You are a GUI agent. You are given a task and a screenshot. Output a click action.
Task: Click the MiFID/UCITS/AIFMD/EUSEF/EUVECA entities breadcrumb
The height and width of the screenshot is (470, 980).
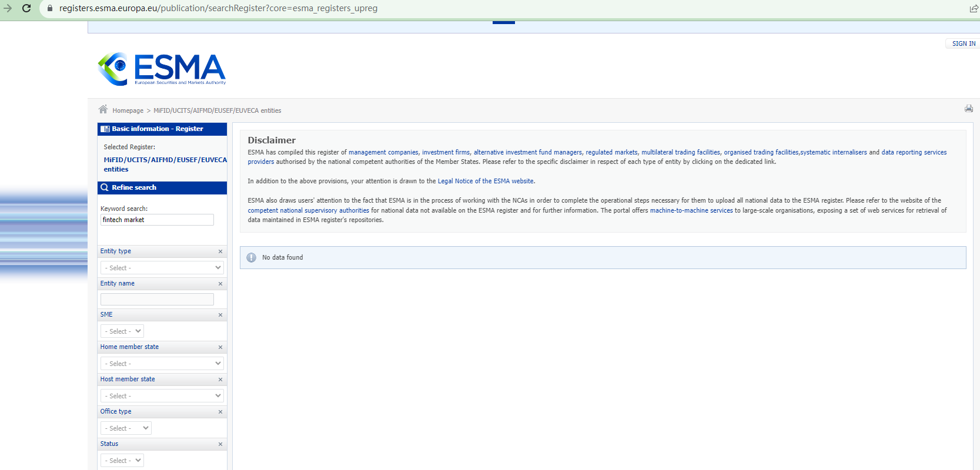click(x=218, y=110)
